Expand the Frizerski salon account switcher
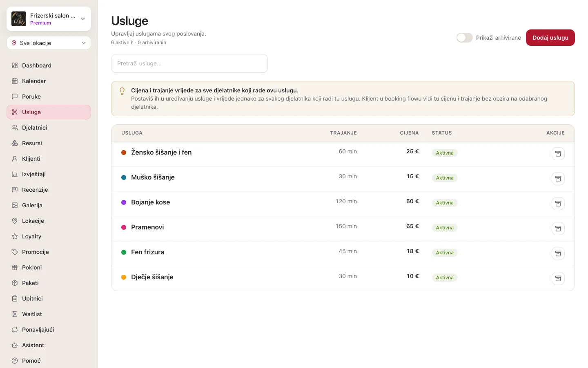Screen dimensions: 588x368 pyautogui.click(x=49, y=19)
